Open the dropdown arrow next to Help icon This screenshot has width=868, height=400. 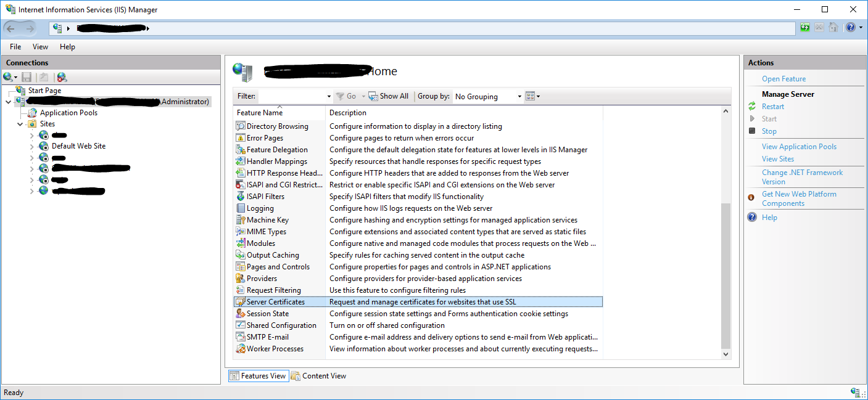pos(860,28)
